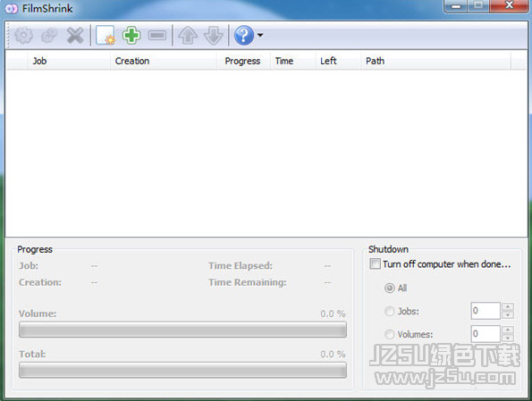Click the Time column header
The height and width of the screenshot is (401, 532).
pyautogui.click(x=293, y=61)
